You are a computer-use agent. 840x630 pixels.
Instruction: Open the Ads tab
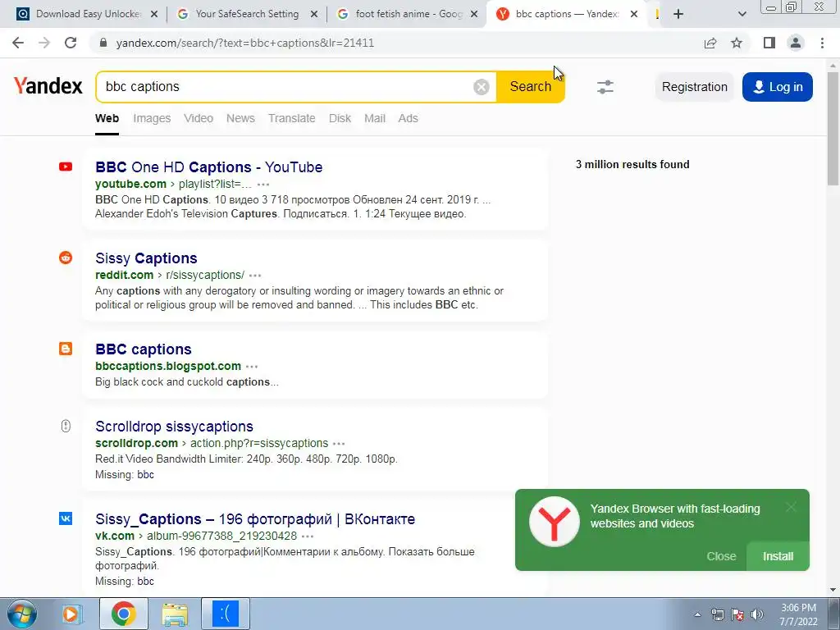tap(408, 118)
